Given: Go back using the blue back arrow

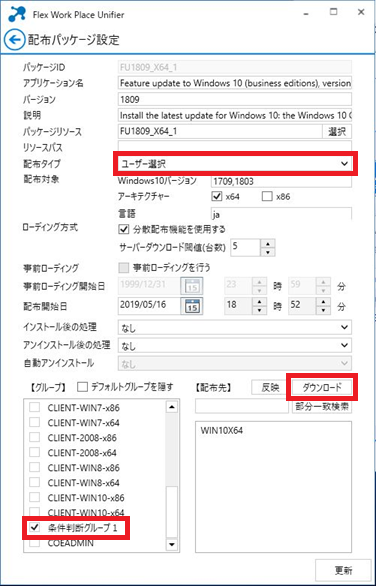Looking at the screenshot, I should (15, 40).
